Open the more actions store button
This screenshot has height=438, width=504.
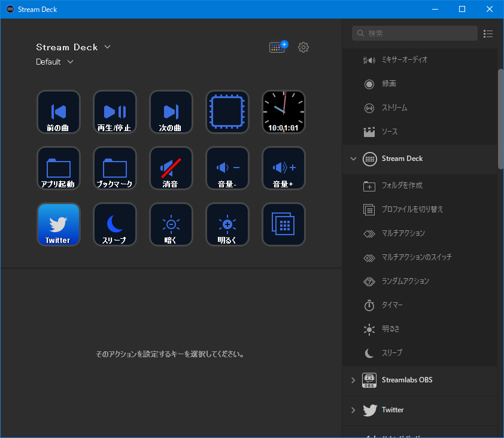tap(278, 47)
